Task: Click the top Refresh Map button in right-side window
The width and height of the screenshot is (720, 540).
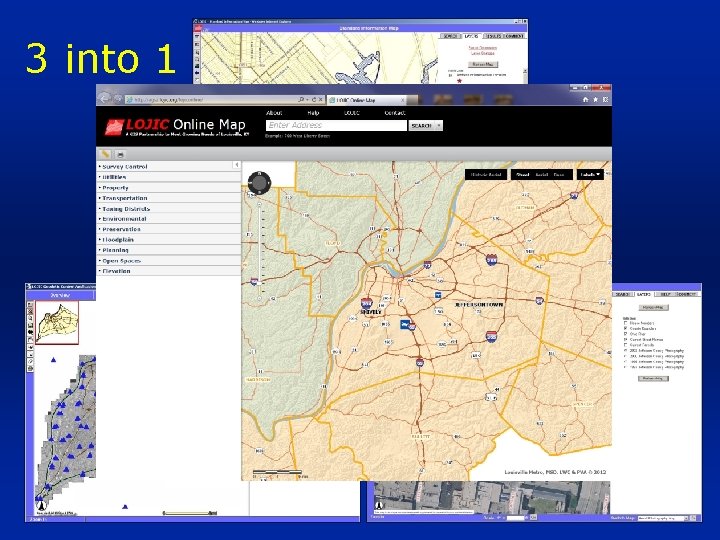Action: [x=653, y=307]
